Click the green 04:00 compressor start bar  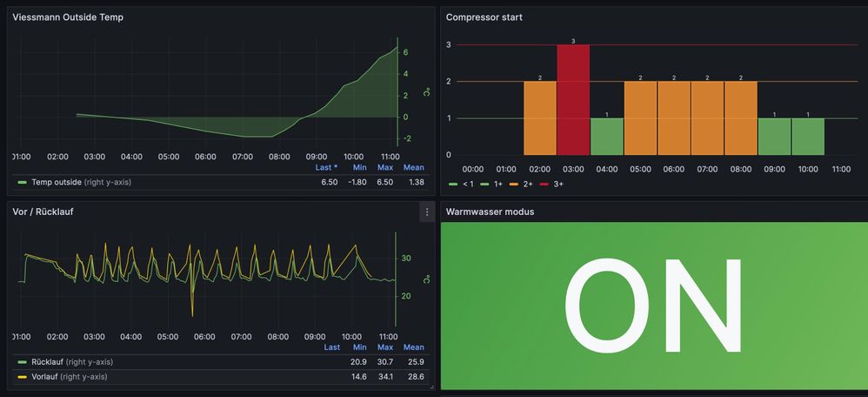click(x=607, y=137)
